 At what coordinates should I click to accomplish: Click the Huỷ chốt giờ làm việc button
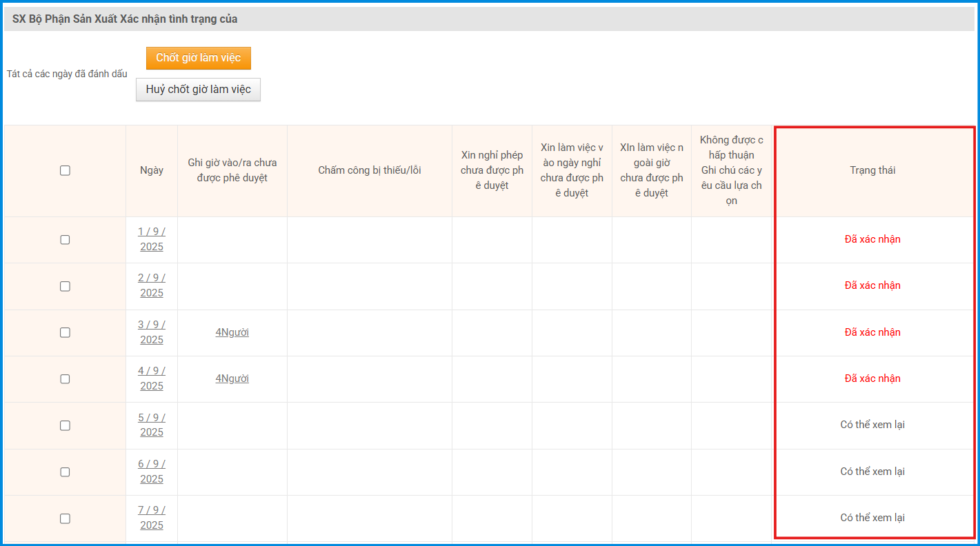(198, 90)
